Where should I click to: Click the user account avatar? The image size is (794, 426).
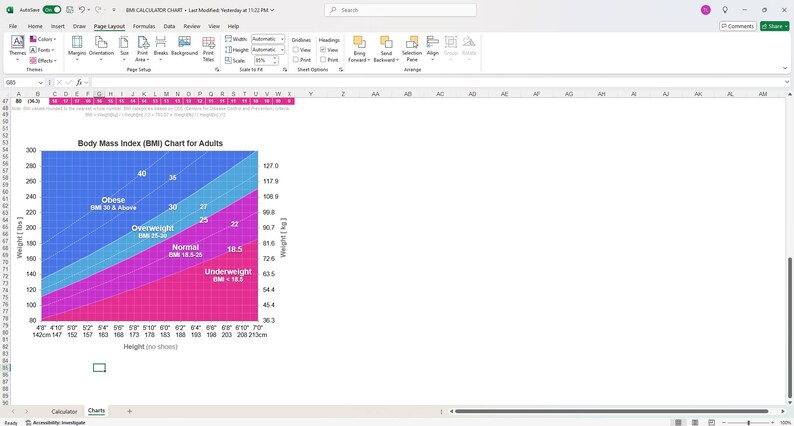(x=705, y=10)
